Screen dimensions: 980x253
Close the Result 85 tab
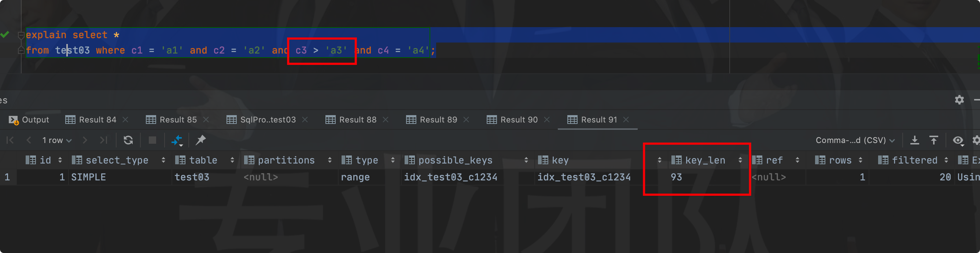point(206,120)
